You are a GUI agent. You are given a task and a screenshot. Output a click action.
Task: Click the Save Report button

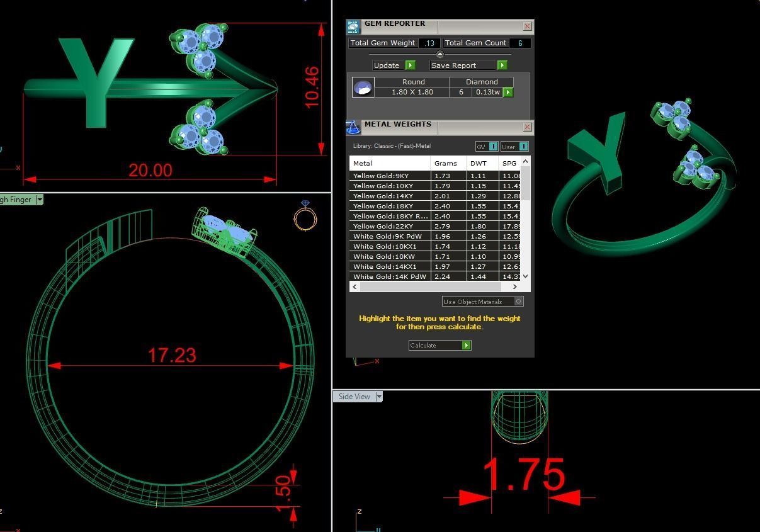(x=468, y=65)
